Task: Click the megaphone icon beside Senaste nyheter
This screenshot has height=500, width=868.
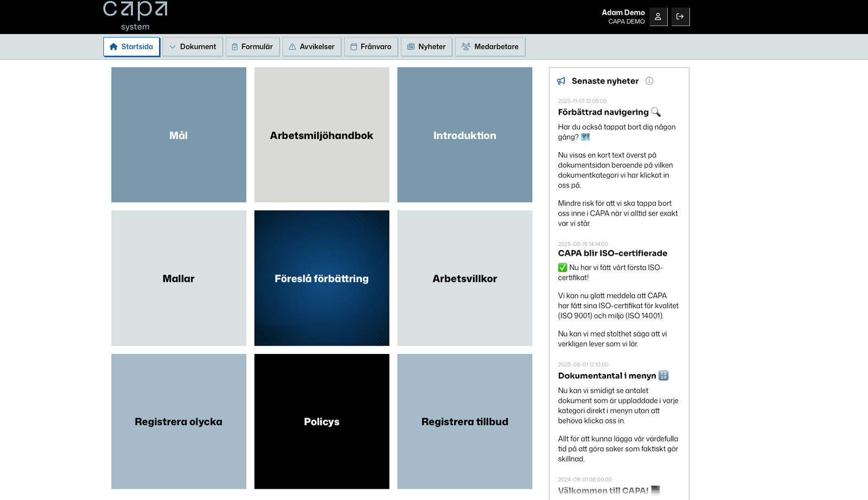Action: 560,80
